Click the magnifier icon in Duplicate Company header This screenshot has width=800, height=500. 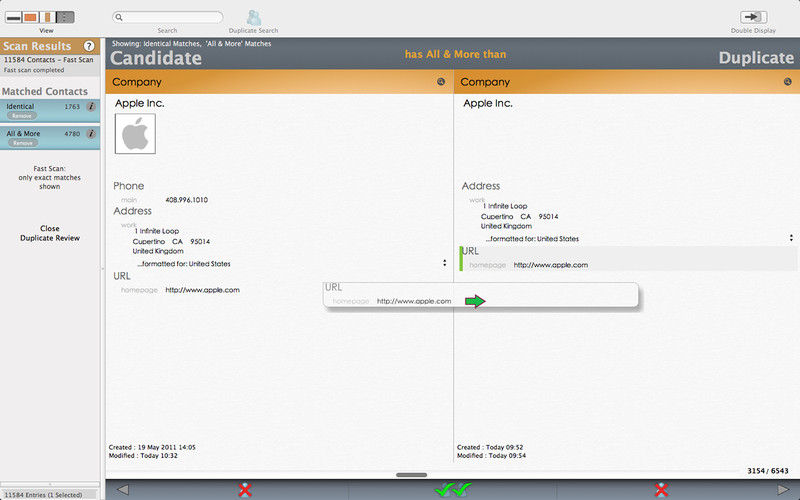click(x=788, y=82)
